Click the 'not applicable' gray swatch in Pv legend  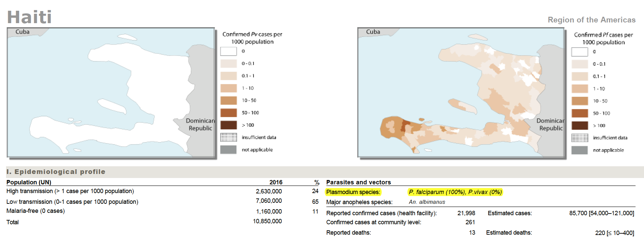click(x=228, y=150)
